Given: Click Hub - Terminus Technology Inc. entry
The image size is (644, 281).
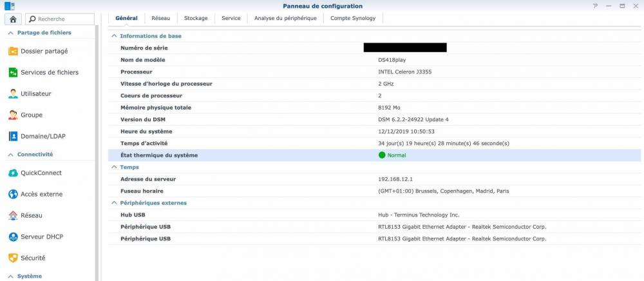Looking at the screenshot, I should tap(419, 215).
